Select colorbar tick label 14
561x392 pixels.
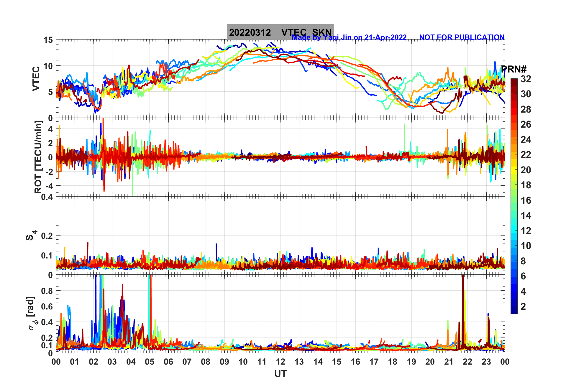pyautogui.click(x=526, y=215)
